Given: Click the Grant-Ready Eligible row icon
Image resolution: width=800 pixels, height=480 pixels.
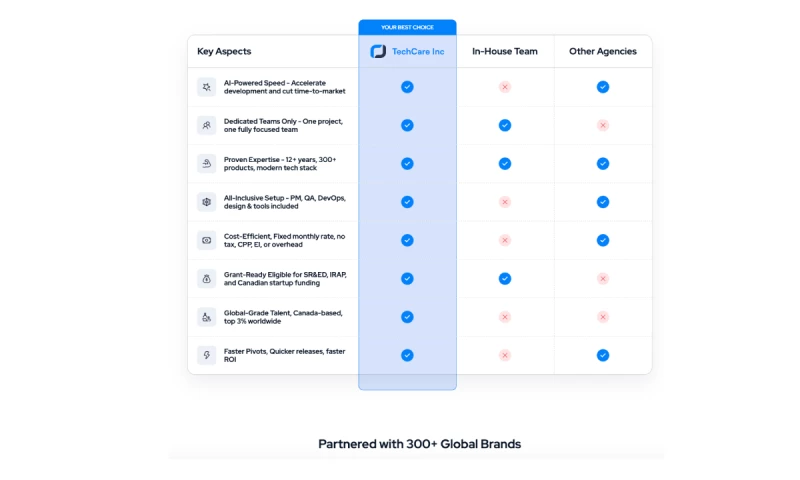Looking at the screenshot, I should [207, 279].
